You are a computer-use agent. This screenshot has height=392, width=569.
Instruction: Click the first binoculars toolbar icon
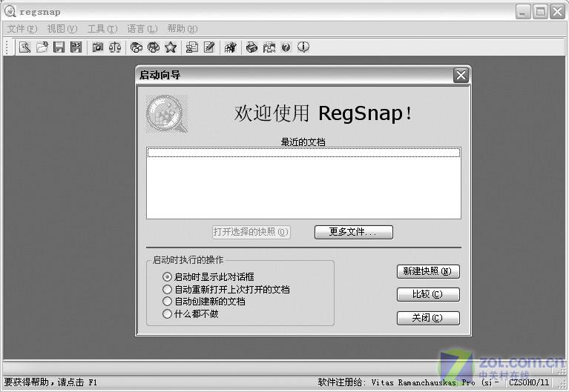coord(137,47)
